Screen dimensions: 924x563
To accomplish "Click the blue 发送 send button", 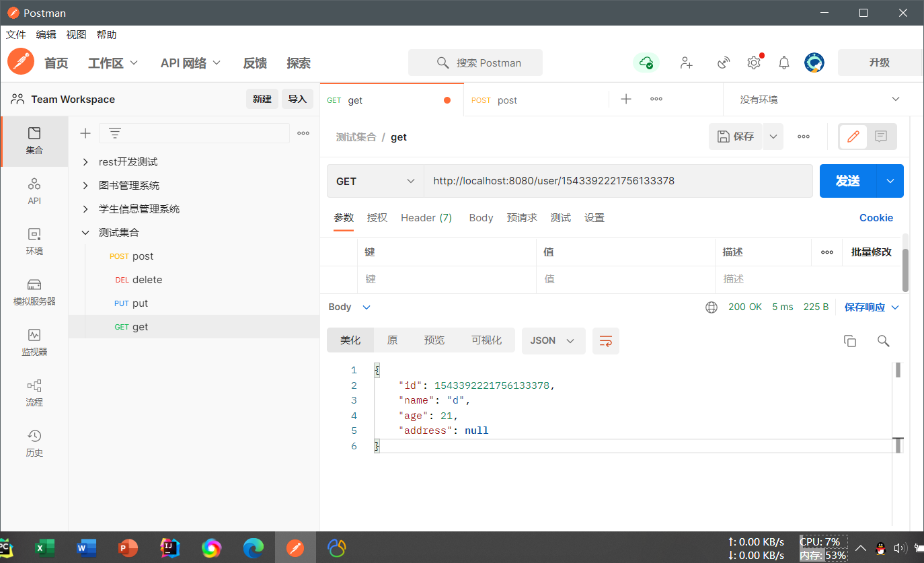I will tap(848, 181).
